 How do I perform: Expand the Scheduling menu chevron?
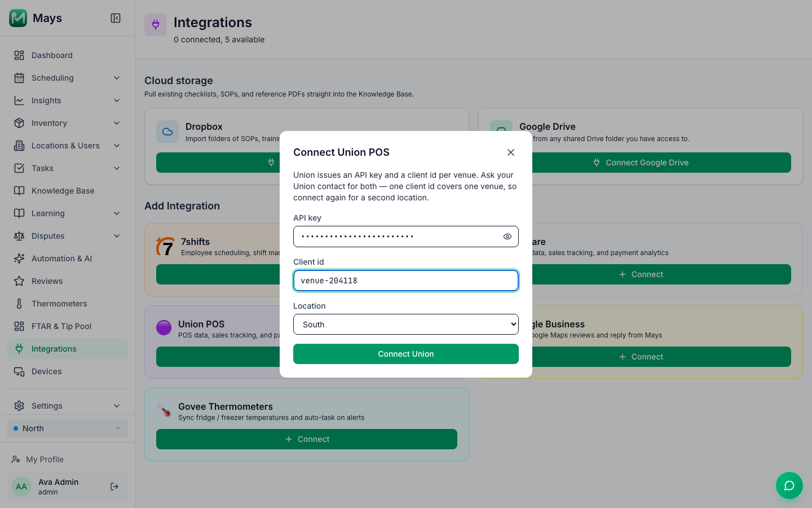[x=117, y=78]
